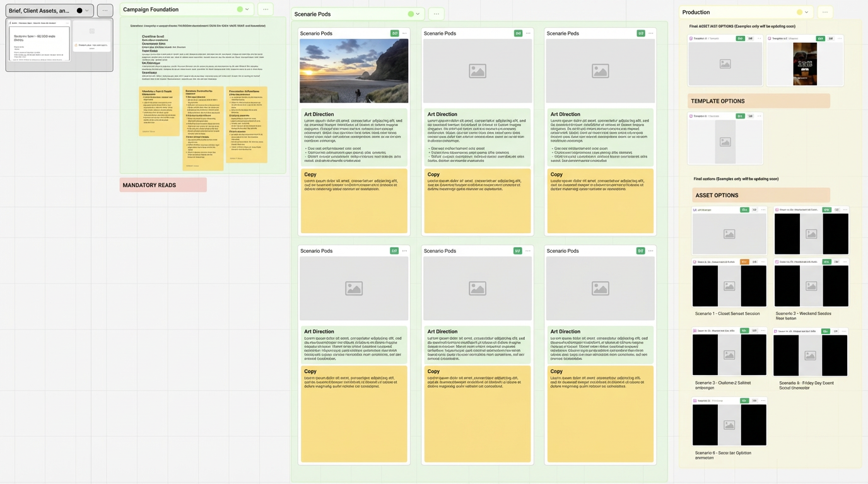The width and height of the screenshot is (868, 484).
Task: Click the ellipsis button beside Brief, Client Assets
Action: click(x=105, y=11)
